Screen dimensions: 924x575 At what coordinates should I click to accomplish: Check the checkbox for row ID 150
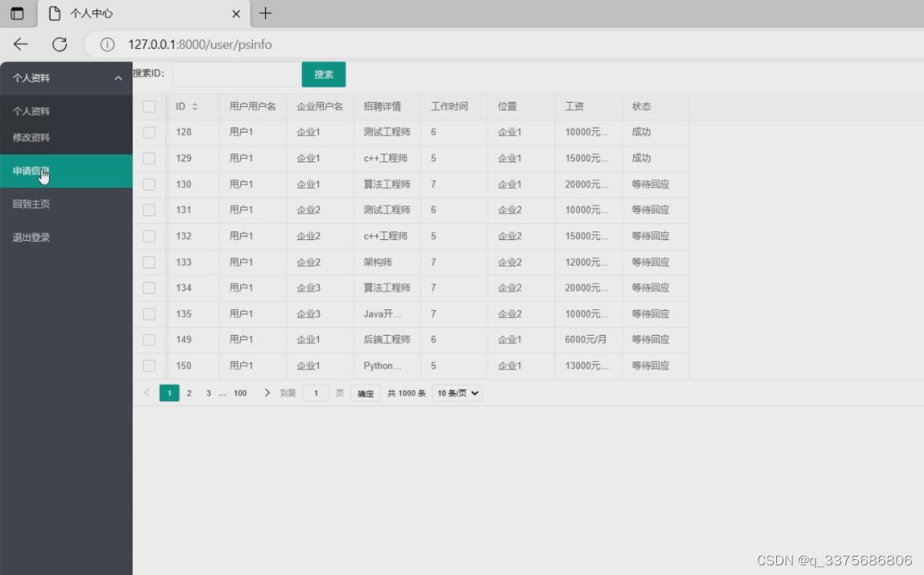point(149,365)
